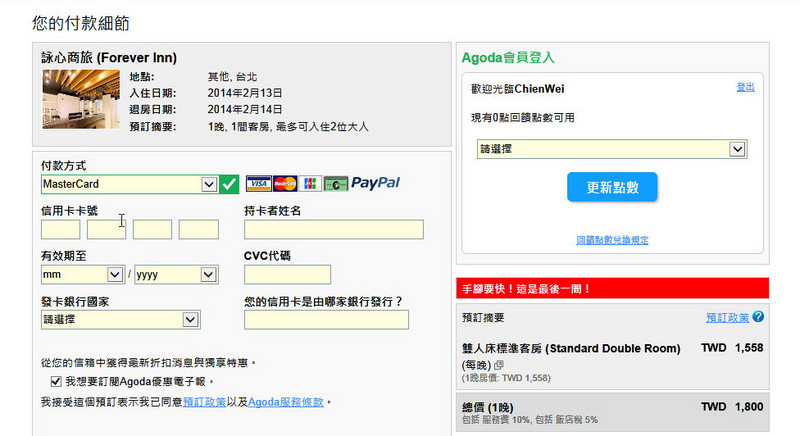The image size is (800, 436).
Task: Open the 預訂政策 link in booking summary
Action: point(728,318)
